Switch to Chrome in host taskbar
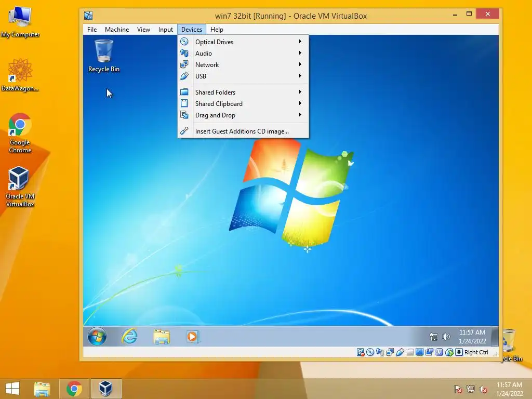The image size is (532, 399). 74,389
